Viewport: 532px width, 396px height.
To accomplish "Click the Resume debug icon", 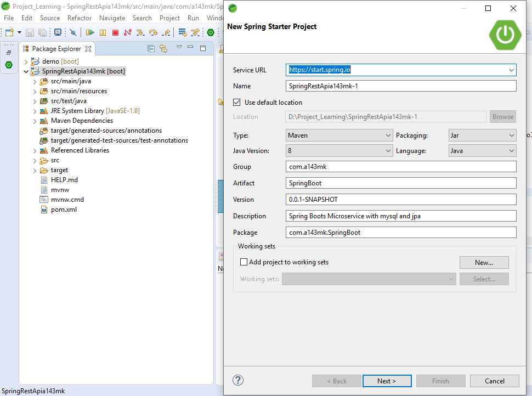I will 90,32.
